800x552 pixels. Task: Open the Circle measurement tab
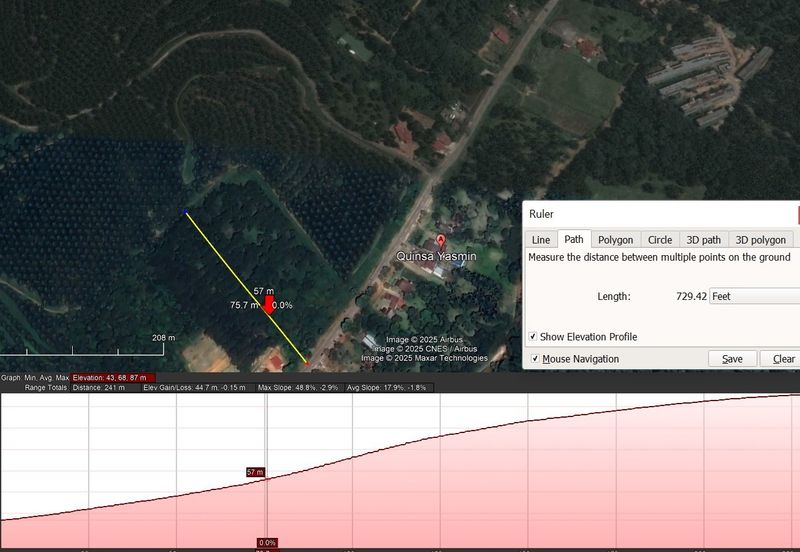pyautogui.click(x=660, y=240)
